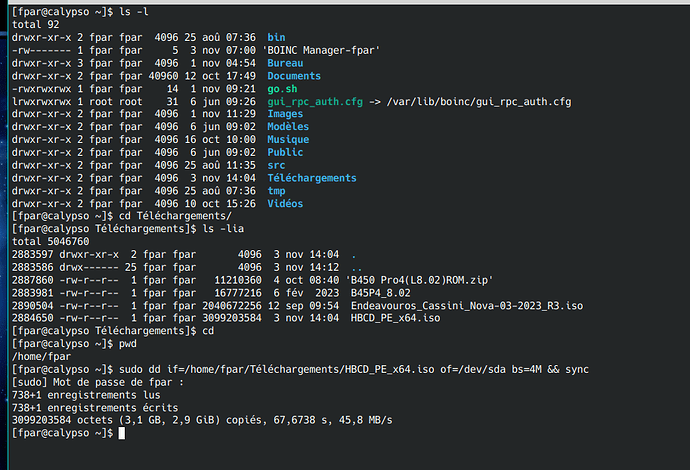This screenshot has width=690, height=470.
Task: Click the 'tmp' directory name
Action: [x=276, y=191]
